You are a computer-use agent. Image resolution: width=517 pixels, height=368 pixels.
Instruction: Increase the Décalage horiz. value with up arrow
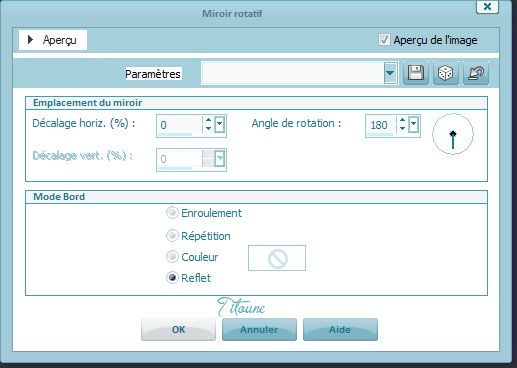point(208,120)
